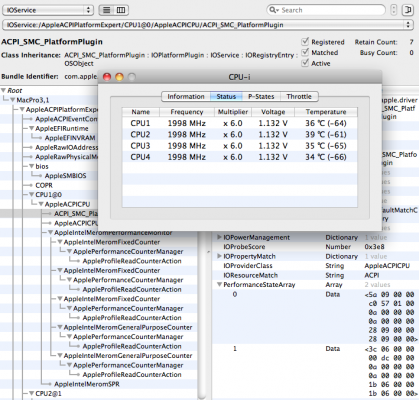Click the ACPI_SMC_PlatformPlugin heading
Viewport: 419px width, 400px height.
(52, 42)
